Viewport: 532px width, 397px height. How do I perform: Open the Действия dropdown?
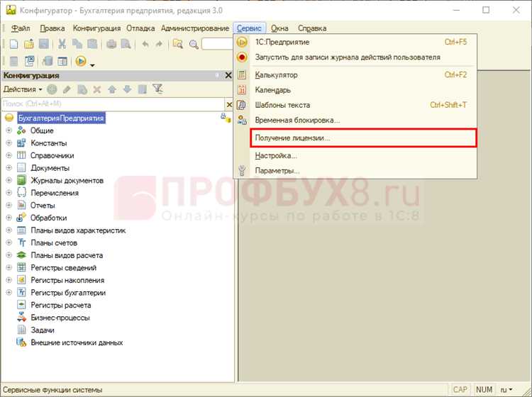tap(23, 89)
